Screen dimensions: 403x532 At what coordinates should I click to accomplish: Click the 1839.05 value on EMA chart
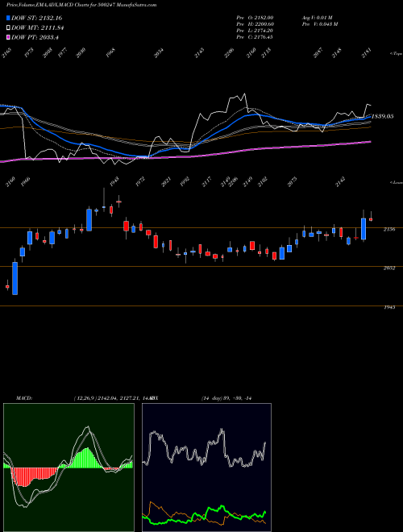(x=383, y=116)
